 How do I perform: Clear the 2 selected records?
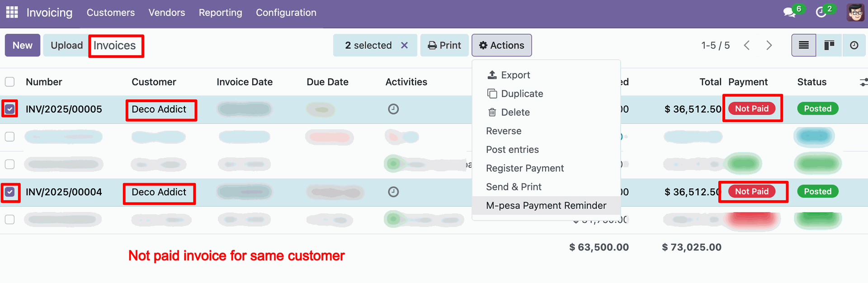(405, 45)
